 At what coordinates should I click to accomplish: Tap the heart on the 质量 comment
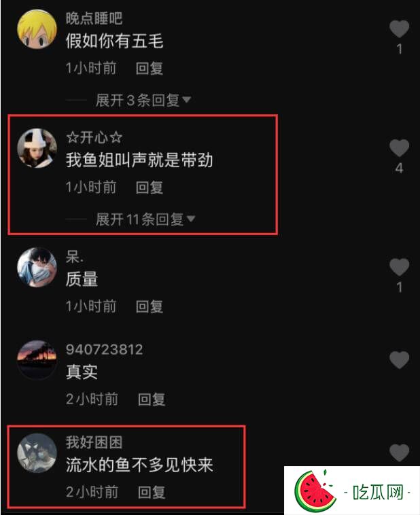click(x=399, y=267)
